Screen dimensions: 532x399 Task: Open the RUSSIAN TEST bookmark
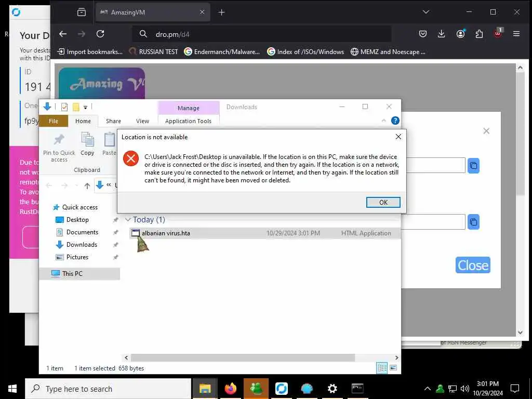(x=154, y=52)
